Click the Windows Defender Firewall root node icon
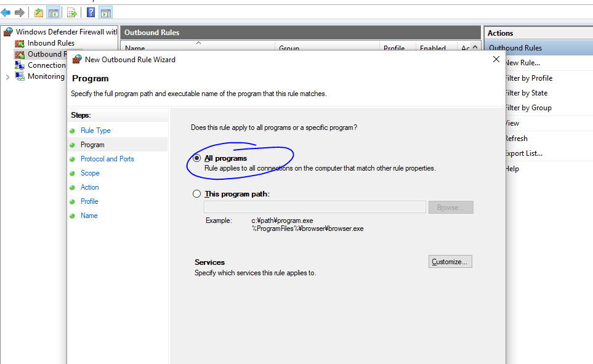This screenshot has width=593, height=364. [8, 32]
